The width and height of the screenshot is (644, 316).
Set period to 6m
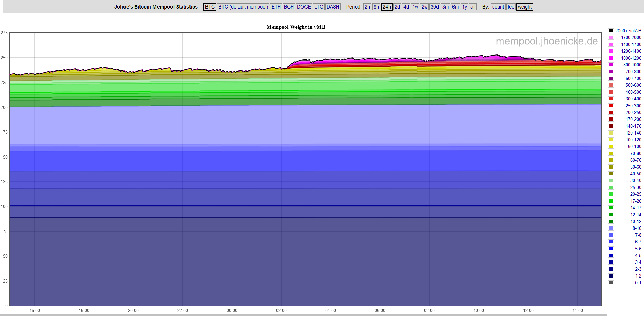tap(456, 7)
